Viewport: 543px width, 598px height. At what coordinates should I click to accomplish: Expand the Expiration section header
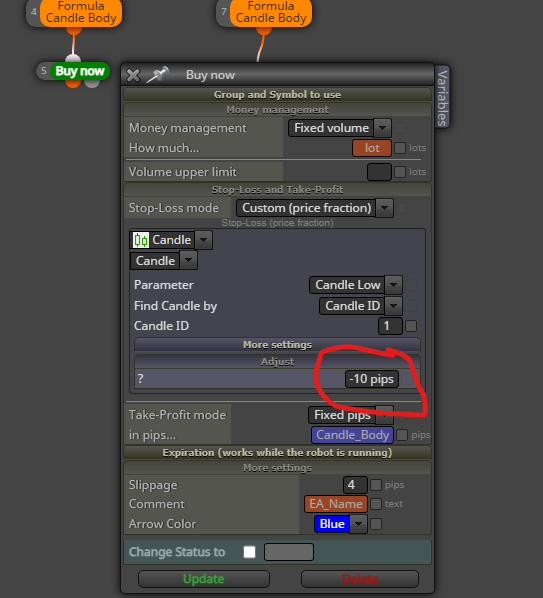(x=277, y=453)
